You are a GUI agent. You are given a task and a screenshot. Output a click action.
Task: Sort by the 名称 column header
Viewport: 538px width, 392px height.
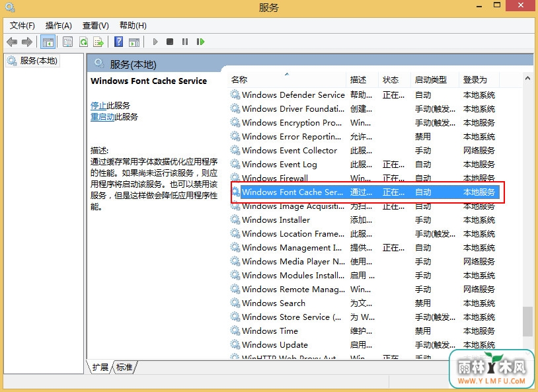(287, 79)
